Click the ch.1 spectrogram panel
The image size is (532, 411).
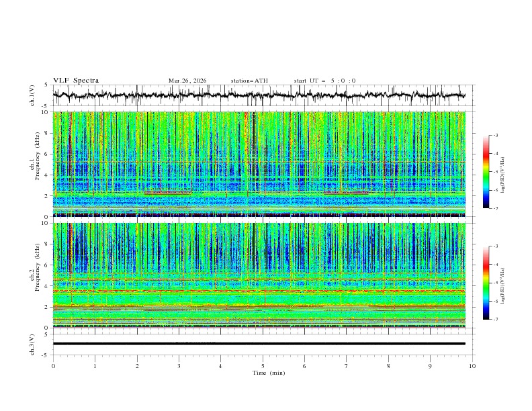tap(259, 164)
